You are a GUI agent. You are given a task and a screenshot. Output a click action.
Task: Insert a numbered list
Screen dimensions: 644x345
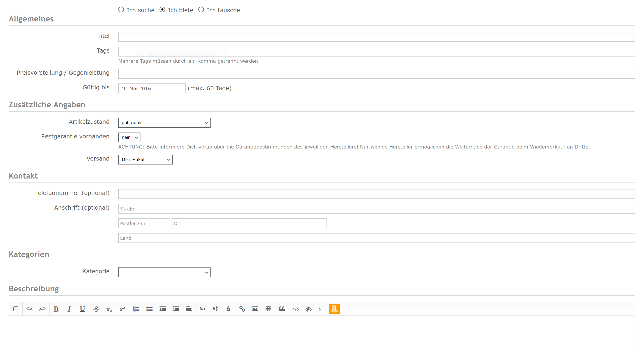click(x=136, y=309)
